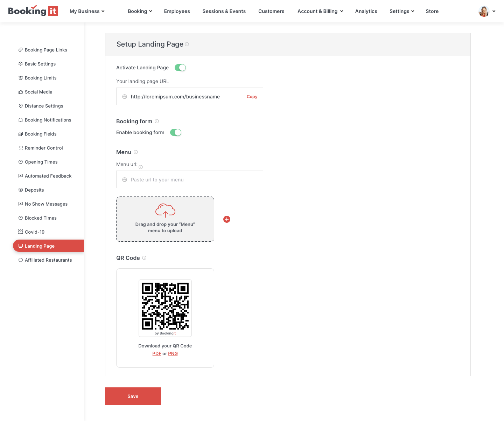
Task: Open Booking Page Links settings
Action: click(x=46, y=50)
